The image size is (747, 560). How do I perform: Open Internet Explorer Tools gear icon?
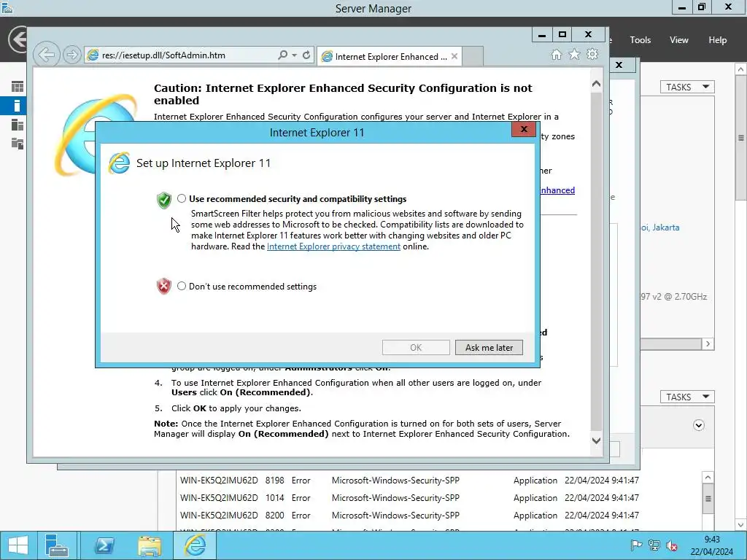click(x=592, y=54)
